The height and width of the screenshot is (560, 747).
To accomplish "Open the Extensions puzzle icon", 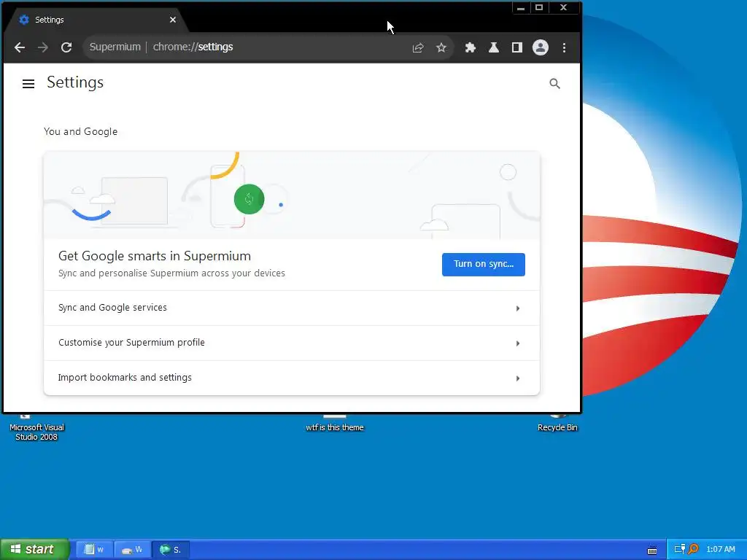I will tap(471, 47).
